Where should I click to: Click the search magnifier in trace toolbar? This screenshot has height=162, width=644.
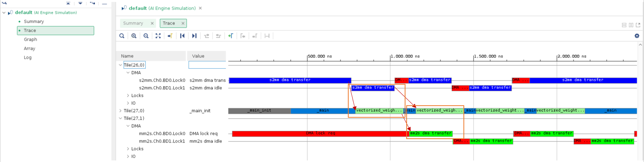(122, 36)
